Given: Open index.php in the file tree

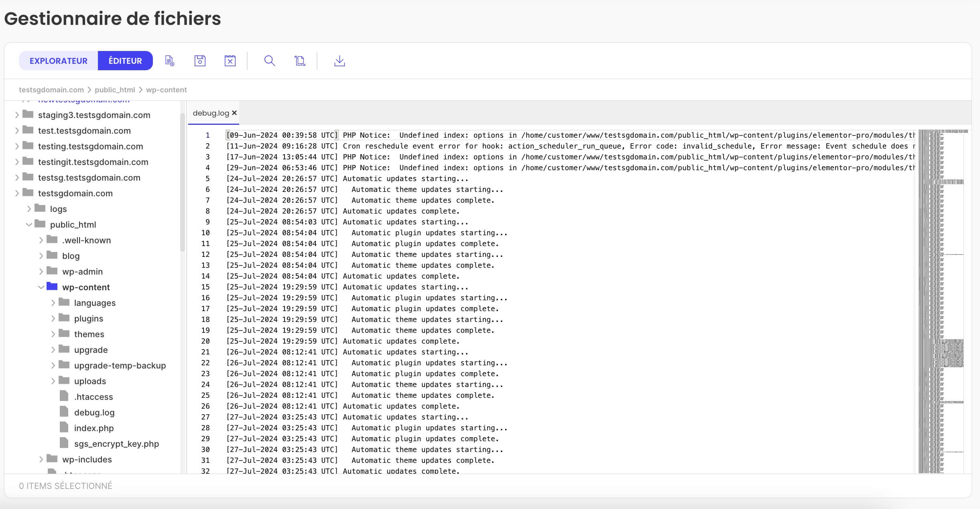Looking at the screenshot, I should click(x=94, y=428).
